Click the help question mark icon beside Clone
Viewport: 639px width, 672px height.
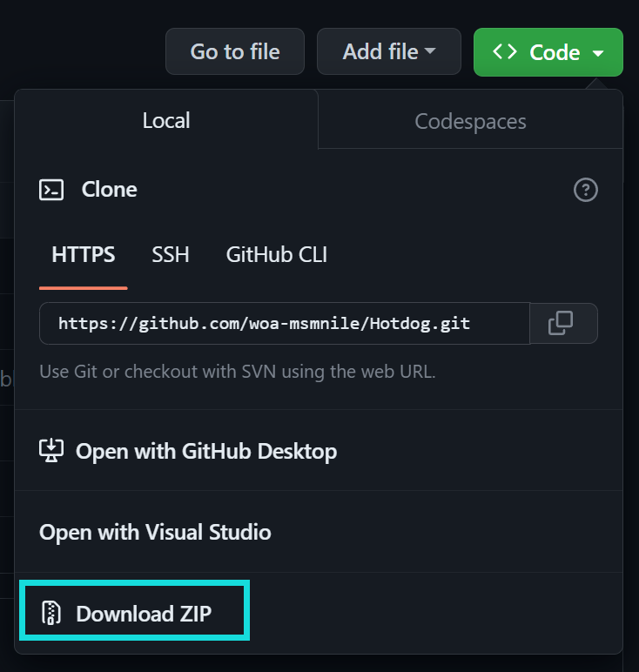pyautogui.click(x=585, y=190)
